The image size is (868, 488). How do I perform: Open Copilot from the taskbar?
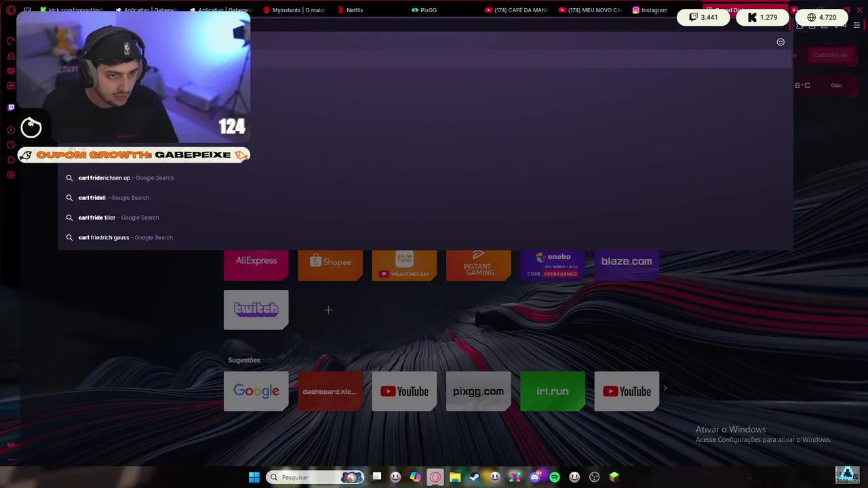coord(416,477)
